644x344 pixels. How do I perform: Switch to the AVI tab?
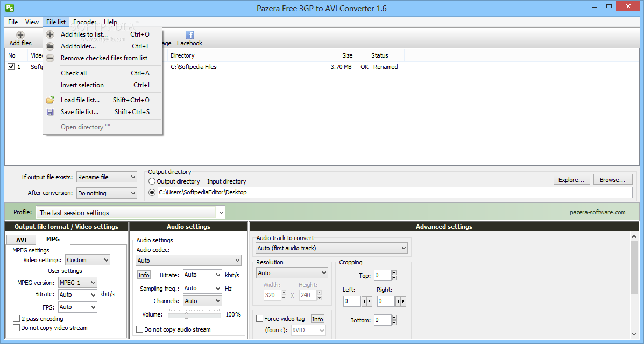coord(22,240)
